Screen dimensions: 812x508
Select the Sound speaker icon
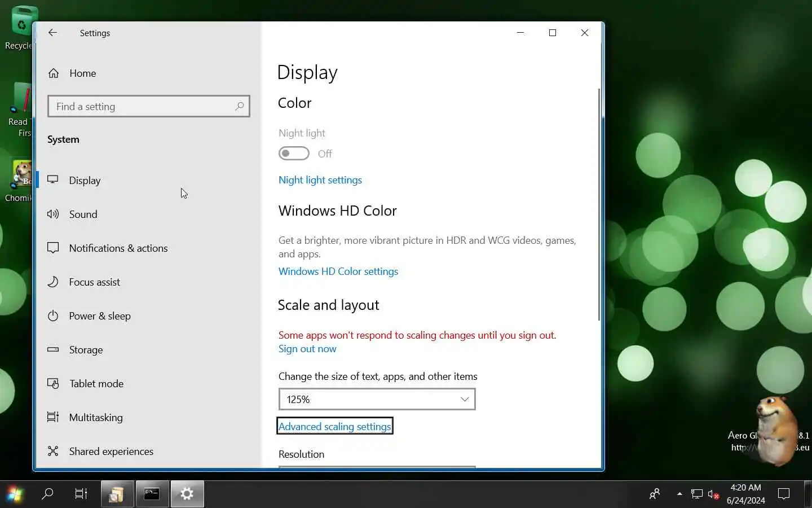pos(53,214)
